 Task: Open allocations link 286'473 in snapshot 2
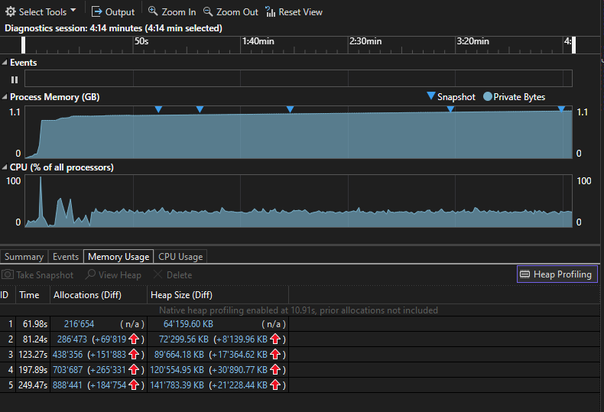(x=72, y=340)
